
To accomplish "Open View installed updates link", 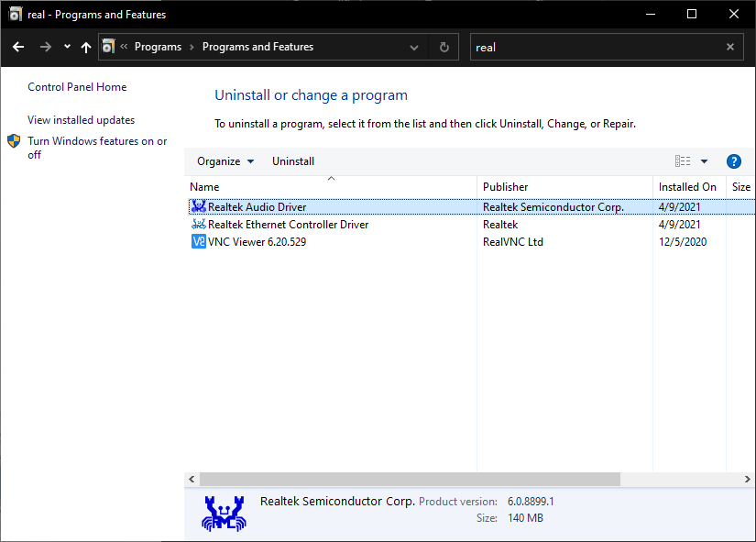I will 81,120.
